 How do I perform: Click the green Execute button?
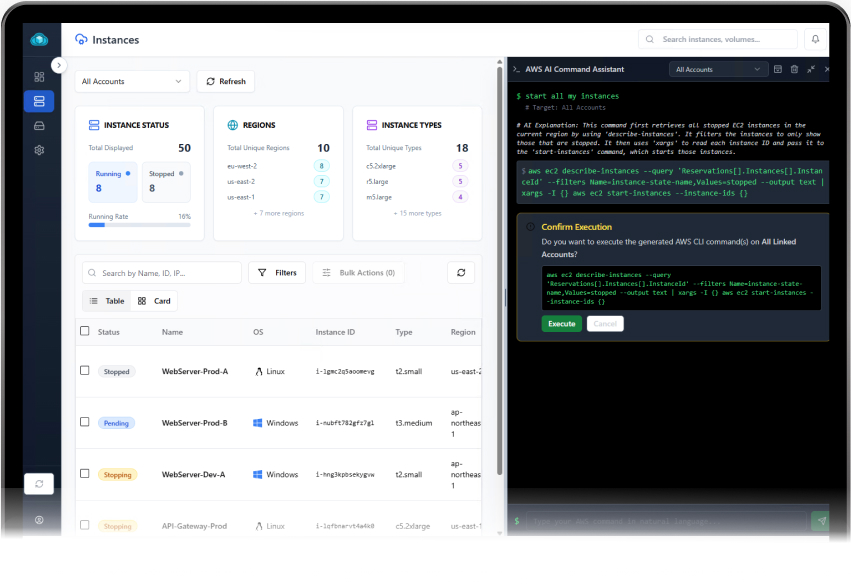click(x=562, y=324)
